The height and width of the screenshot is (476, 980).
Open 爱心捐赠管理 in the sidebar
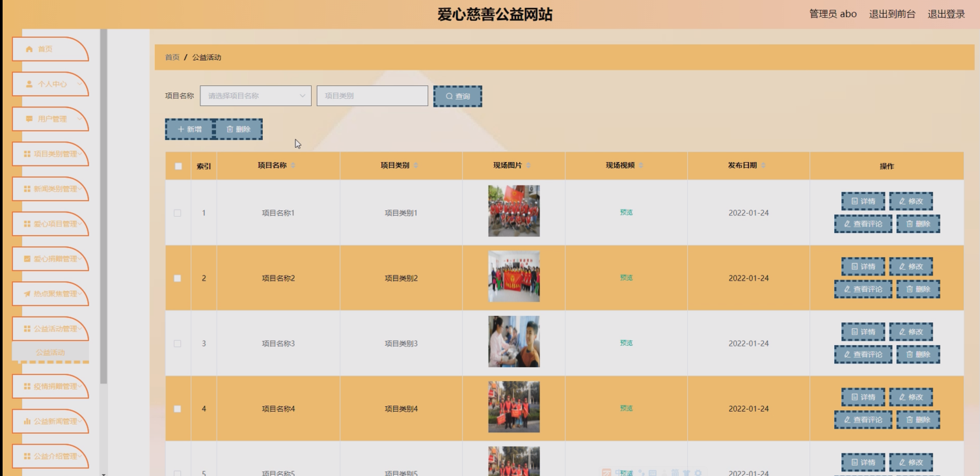click(x=50, y=259)
